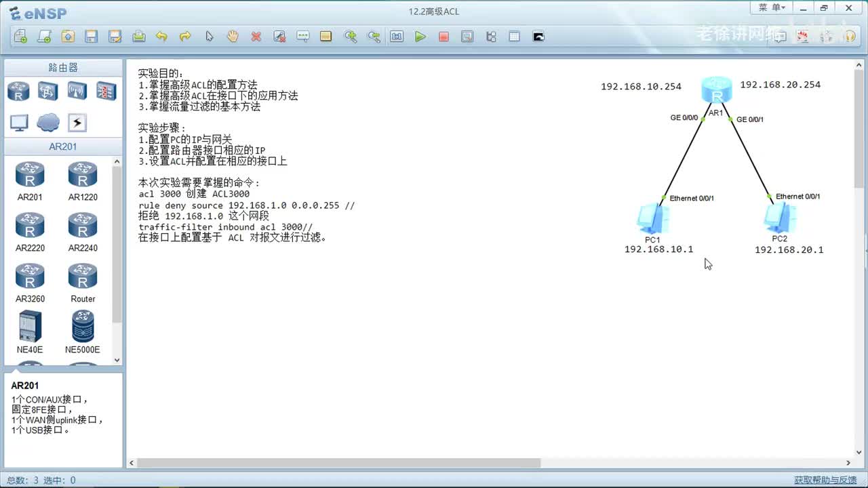Select the PC1 device on canvas
Screen dimensions: 868x488
coord(652,218)
